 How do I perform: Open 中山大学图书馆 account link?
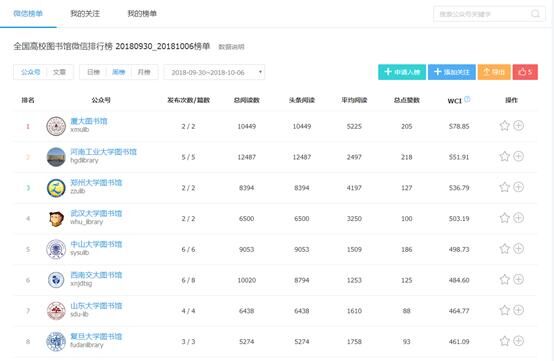click(96, 244)
